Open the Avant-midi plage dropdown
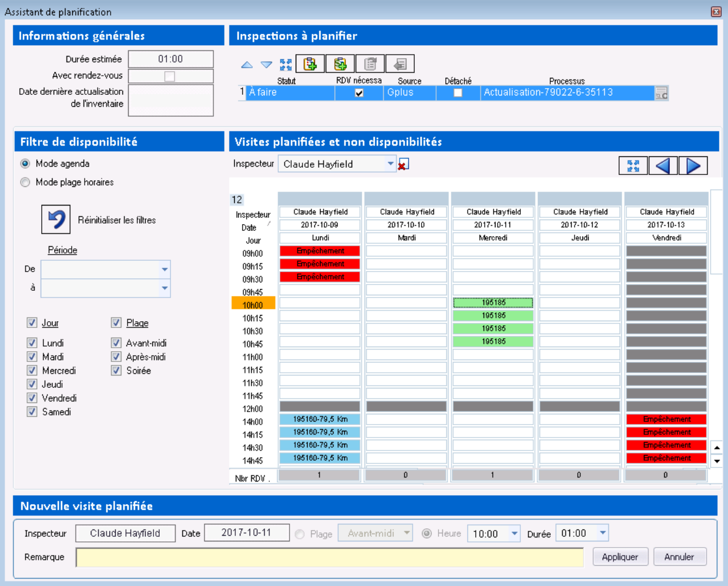The image size is (728, 586). pyautogui.click(x=406, y=533)
